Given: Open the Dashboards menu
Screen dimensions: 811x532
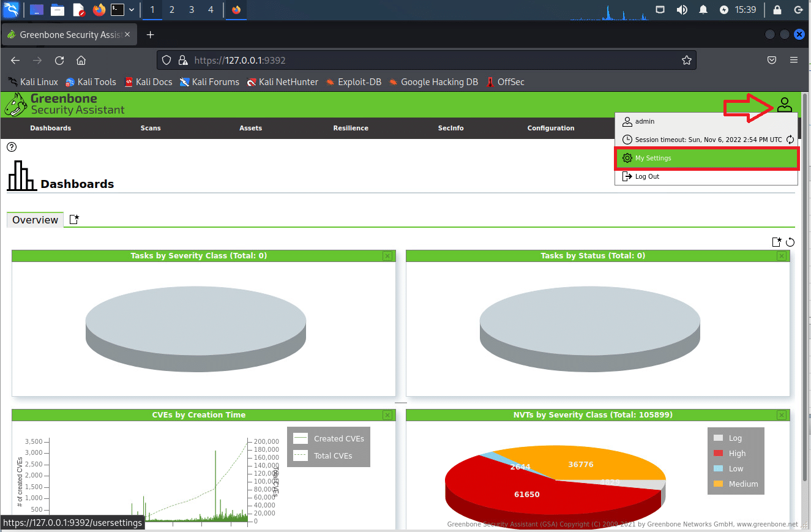Looking at the screenshot, I should (x=51, y=128).
